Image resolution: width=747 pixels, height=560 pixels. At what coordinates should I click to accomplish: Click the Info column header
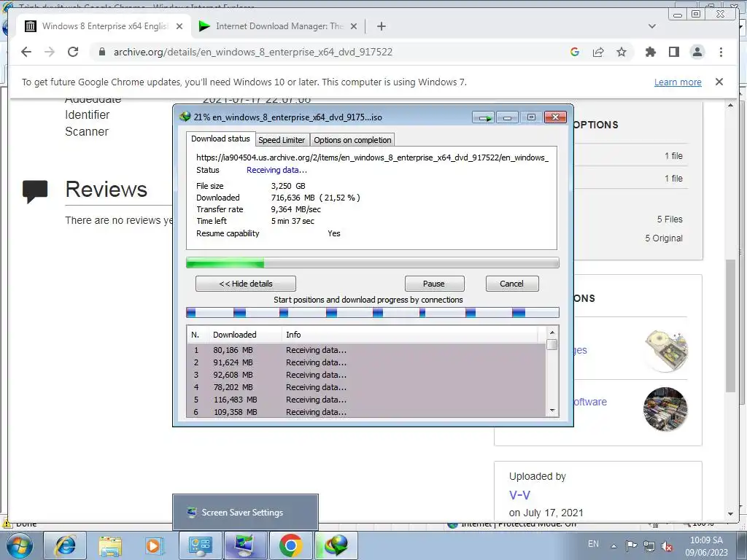(x=410, y=335)
